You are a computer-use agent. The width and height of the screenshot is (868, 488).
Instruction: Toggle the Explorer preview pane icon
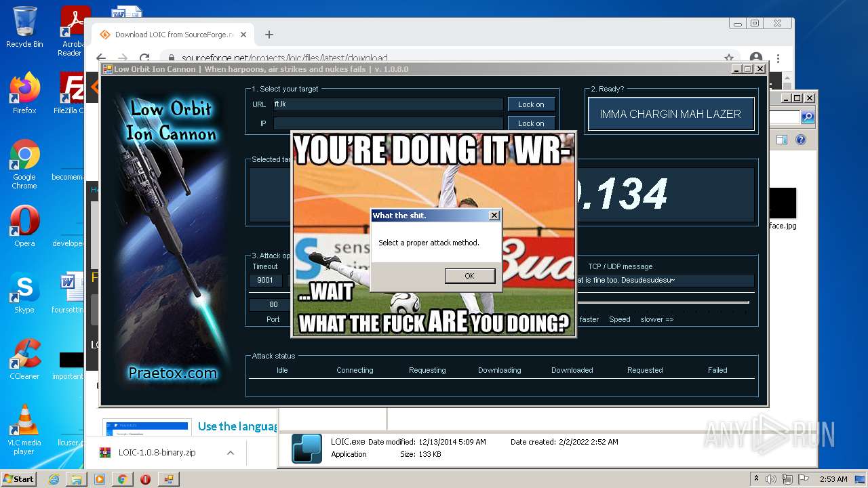pyautogui.click(x=782, y=140)
